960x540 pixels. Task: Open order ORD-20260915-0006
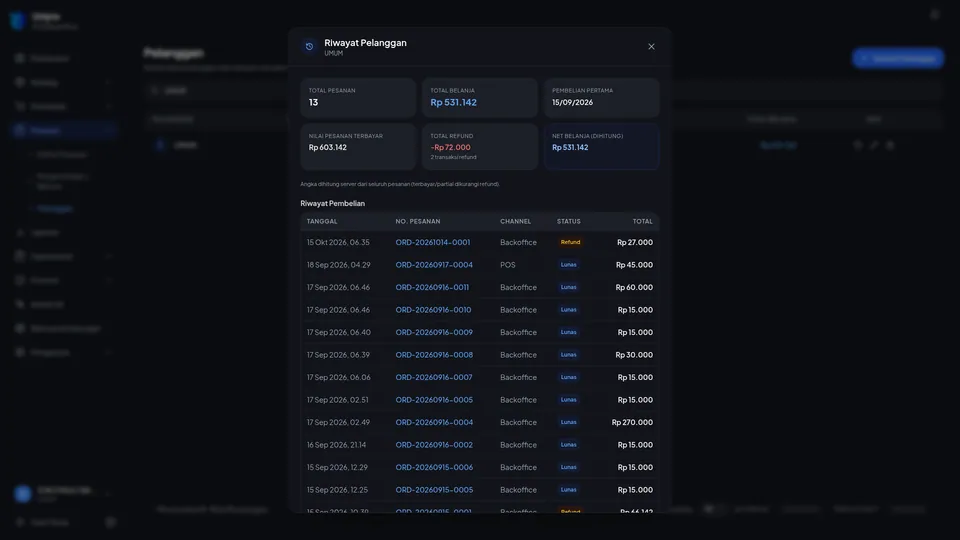434,467
